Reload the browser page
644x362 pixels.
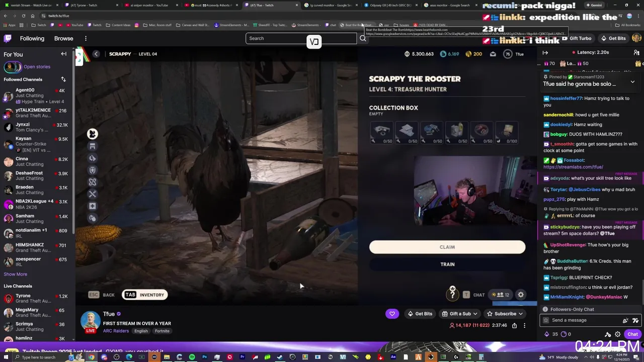23,16
